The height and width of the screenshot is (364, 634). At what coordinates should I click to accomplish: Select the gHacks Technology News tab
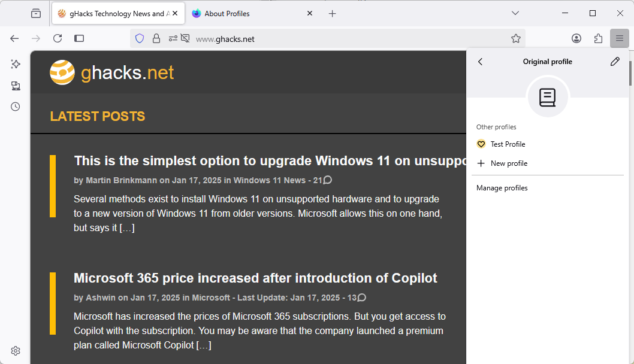pyautogui.click(x=114, y=13)
